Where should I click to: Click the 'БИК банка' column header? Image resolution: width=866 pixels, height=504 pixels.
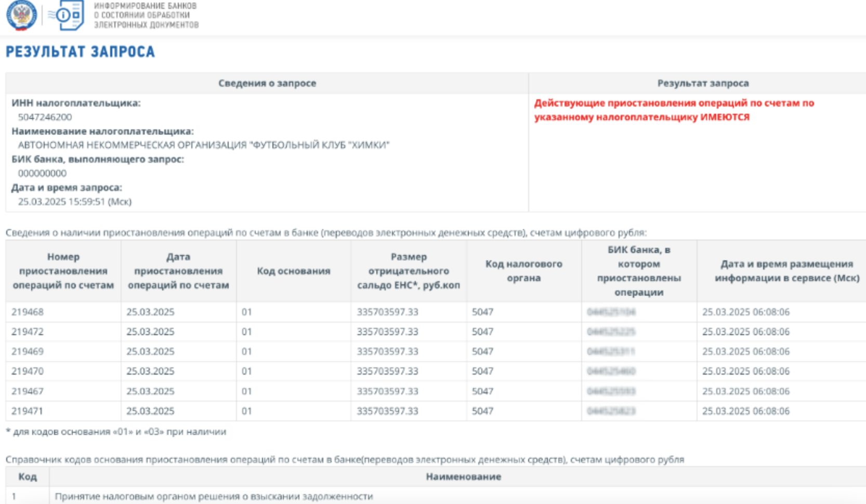point(639,271)
